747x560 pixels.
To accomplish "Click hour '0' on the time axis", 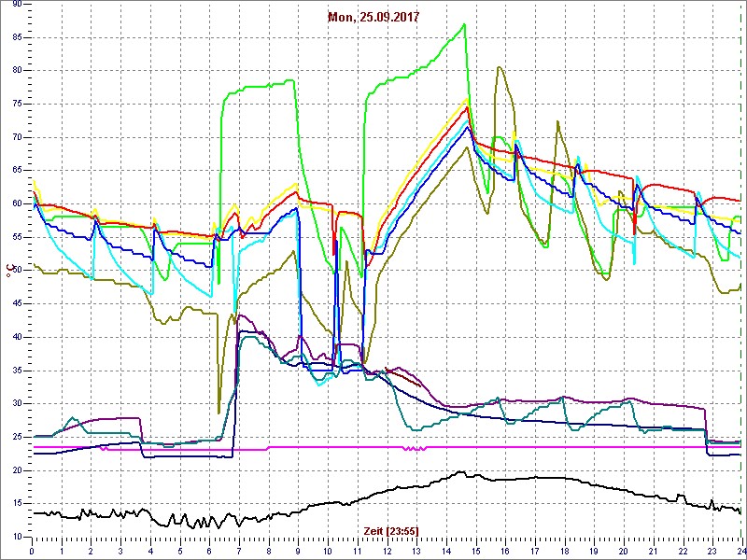I will tap(32, 551).
